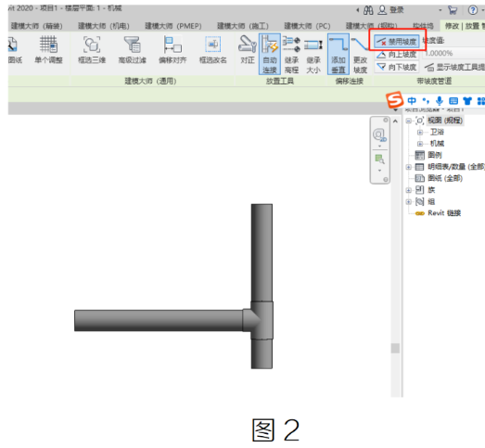Viewport: 485px width, 448px height.
Task: Click the binoculars search icon
Action: pos(368,10)
